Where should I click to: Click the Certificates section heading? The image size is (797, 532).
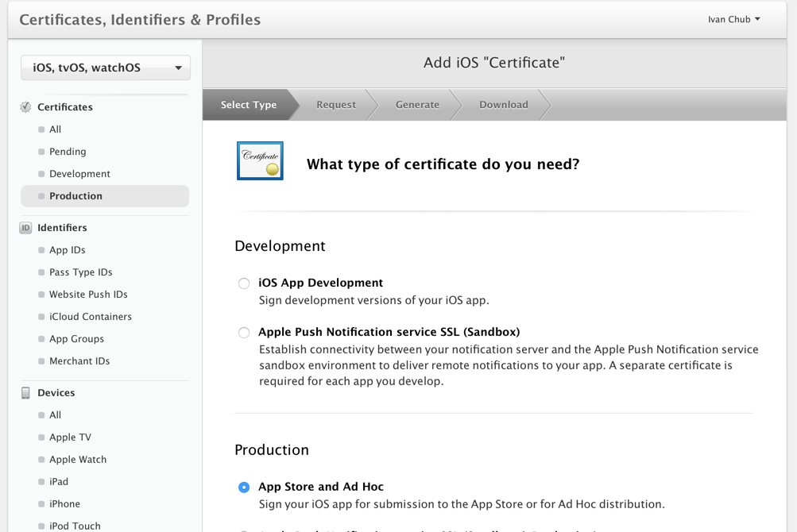tap(65, 107)
